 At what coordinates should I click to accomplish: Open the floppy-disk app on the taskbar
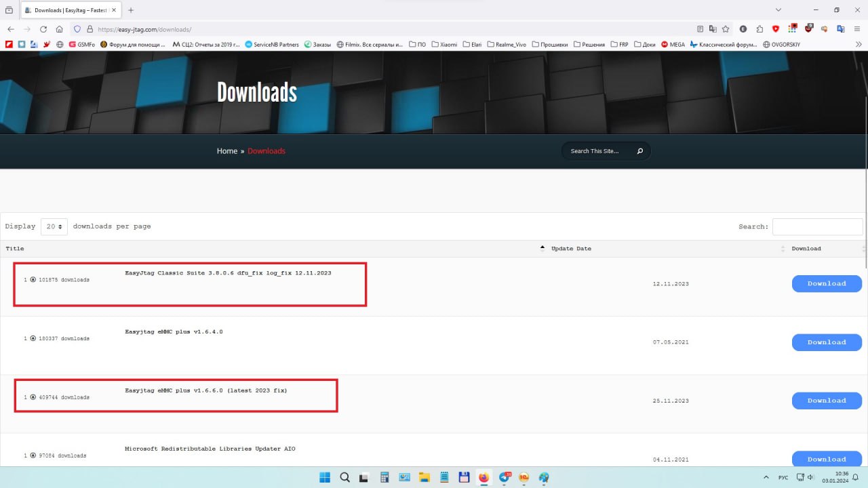point(464,477)
